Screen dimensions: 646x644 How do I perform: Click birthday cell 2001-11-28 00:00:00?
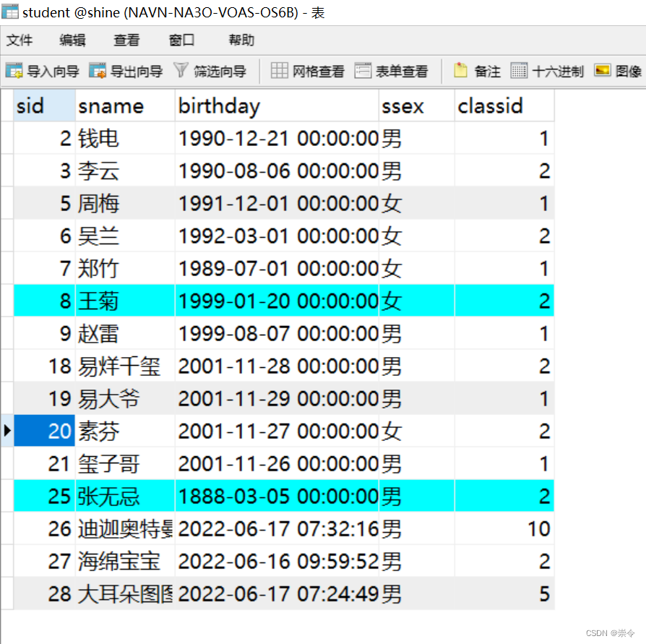pyautogui.click(x=277, y=366)
